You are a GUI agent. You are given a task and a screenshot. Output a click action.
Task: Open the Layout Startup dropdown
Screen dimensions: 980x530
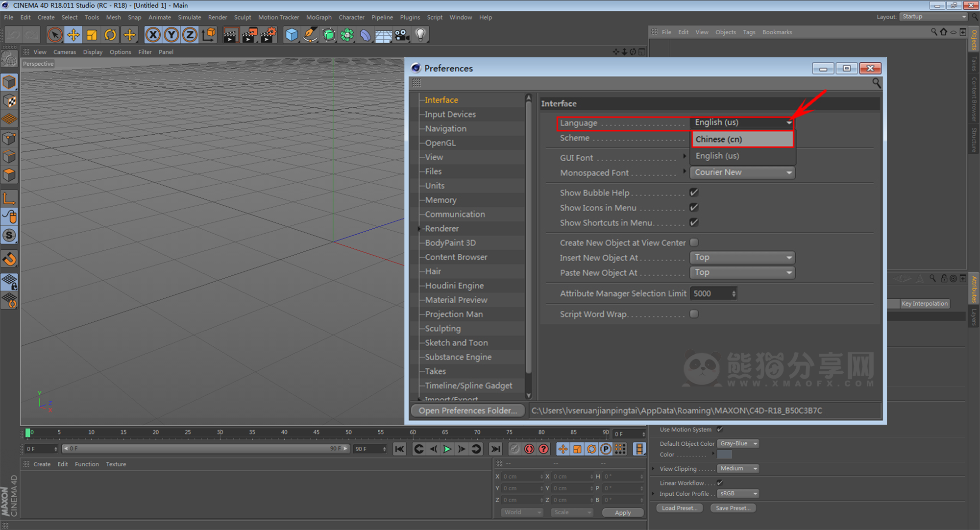(934, 17)
